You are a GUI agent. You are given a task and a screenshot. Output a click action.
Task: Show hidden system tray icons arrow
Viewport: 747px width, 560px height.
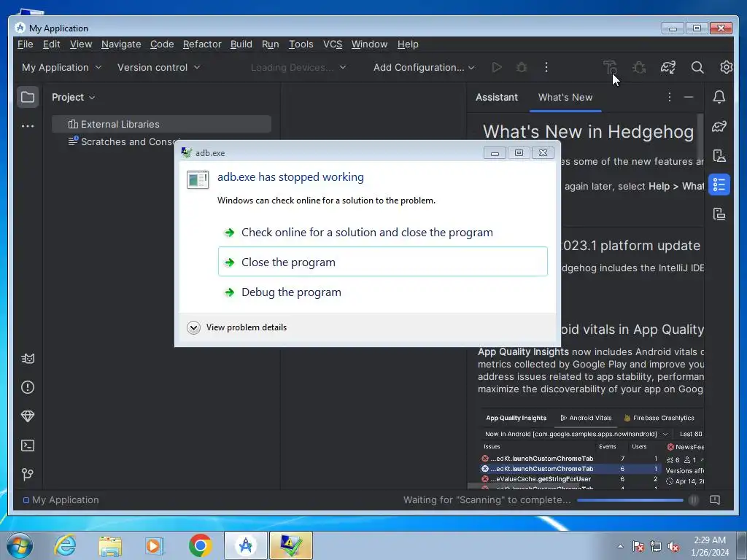[620, 546]
